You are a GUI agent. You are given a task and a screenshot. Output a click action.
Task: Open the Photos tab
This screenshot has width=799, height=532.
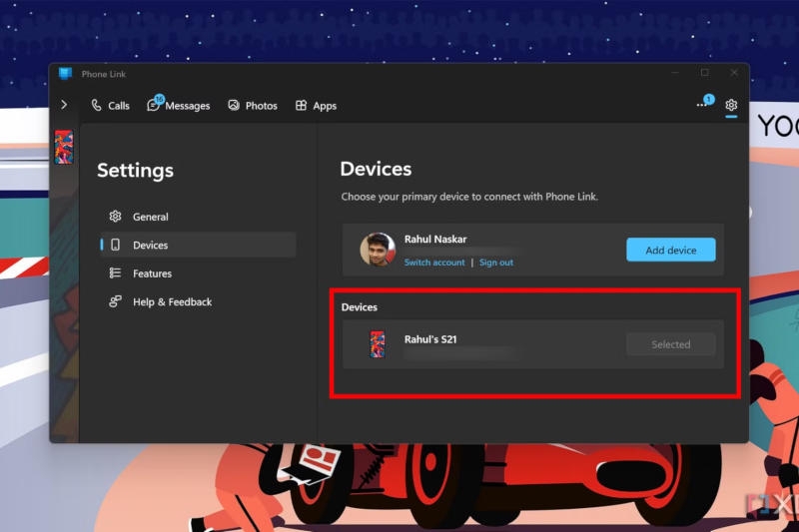click(252, 106)
